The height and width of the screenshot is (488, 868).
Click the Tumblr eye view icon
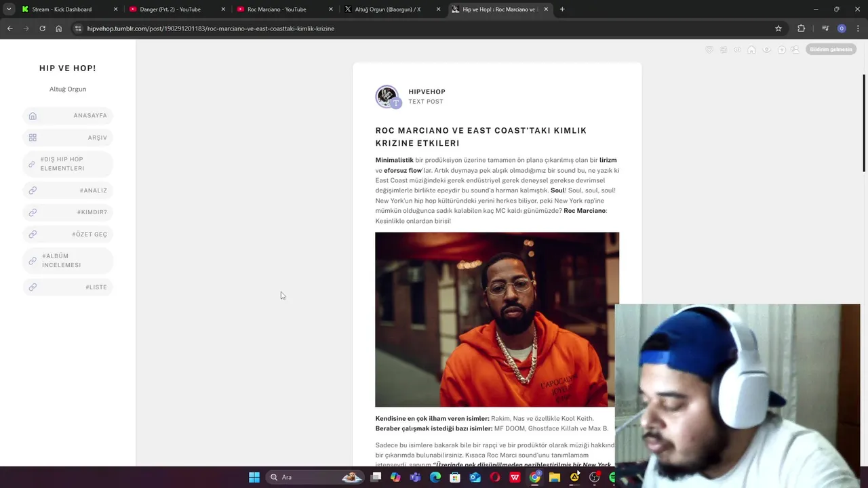click(x=767, y=49)
